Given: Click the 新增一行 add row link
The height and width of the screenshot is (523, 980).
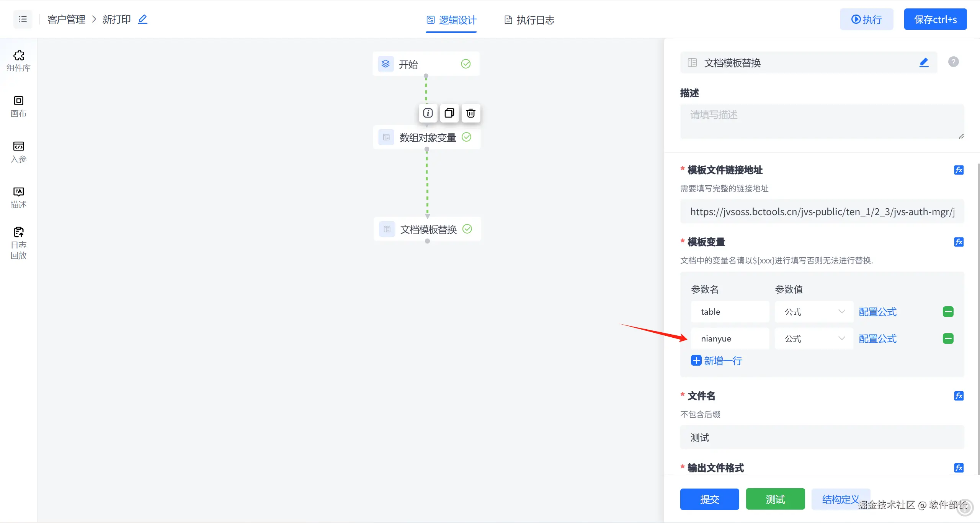Looking at the screenshot, I should [716, 361].
